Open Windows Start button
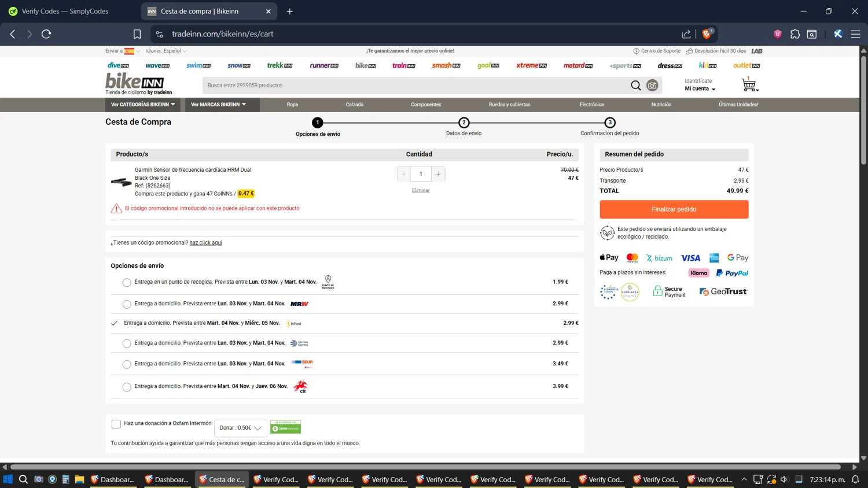 tap(8, 479)
